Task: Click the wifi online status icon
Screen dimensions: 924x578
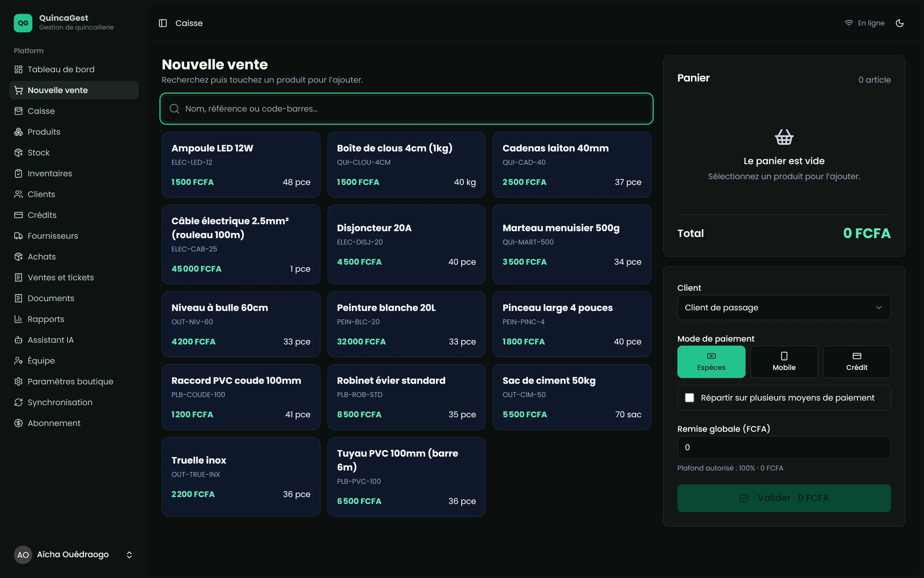Action: 848,23
